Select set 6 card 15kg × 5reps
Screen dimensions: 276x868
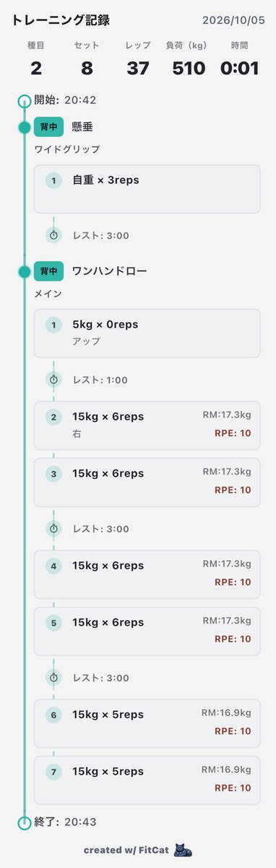(x=147, y=723)
